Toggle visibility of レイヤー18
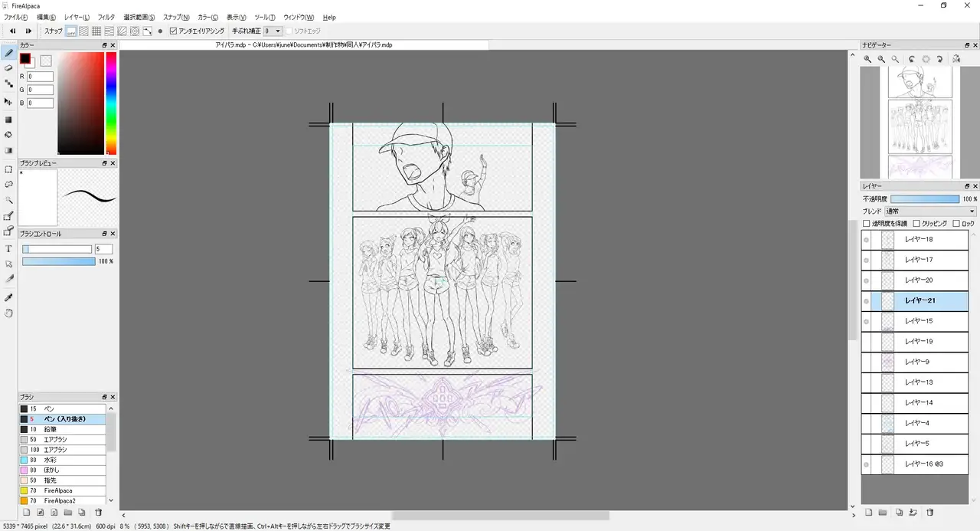The height and width of the screenshot is (531, 980). [866, 240]
